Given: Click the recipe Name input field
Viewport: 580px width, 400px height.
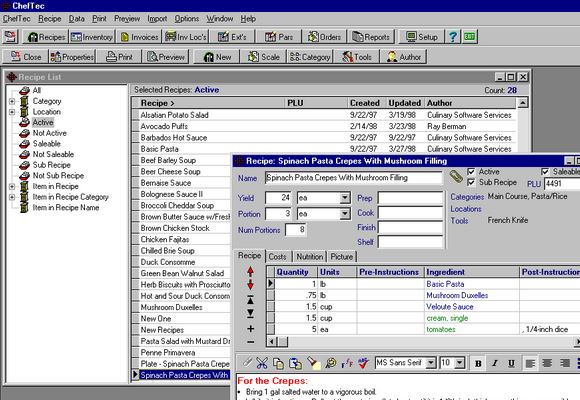Looking at the screenshot, I should click(353, 178).
